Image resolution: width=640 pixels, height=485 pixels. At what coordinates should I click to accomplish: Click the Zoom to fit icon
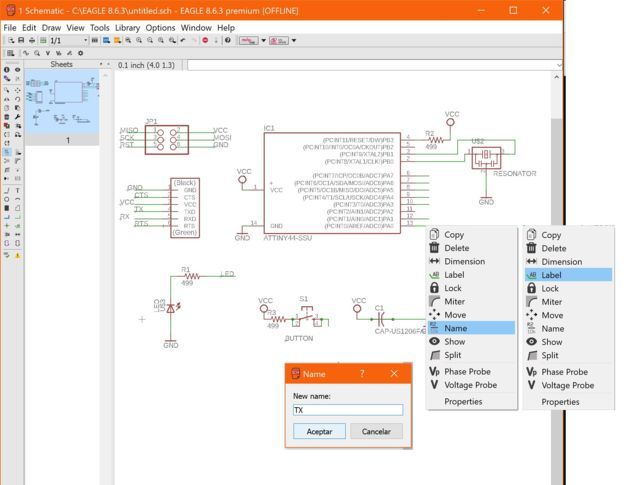(128, 40)
